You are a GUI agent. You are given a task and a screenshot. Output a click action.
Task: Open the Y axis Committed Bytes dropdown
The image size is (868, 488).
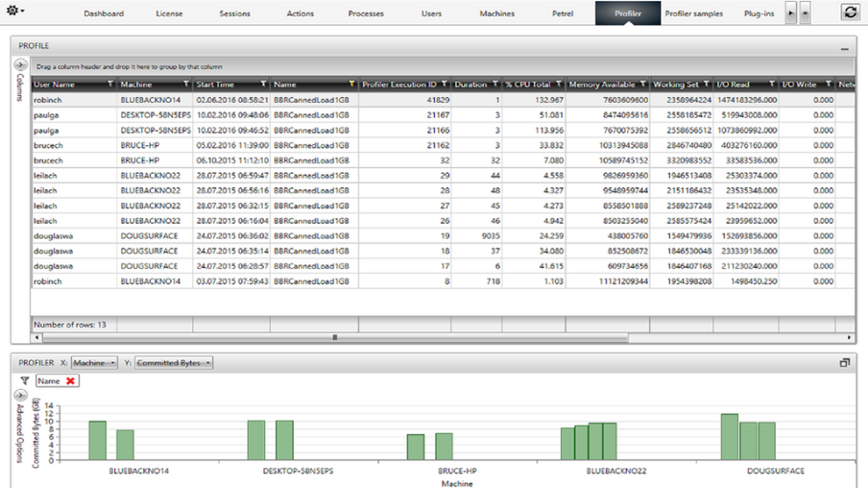[x=174, y=363]
